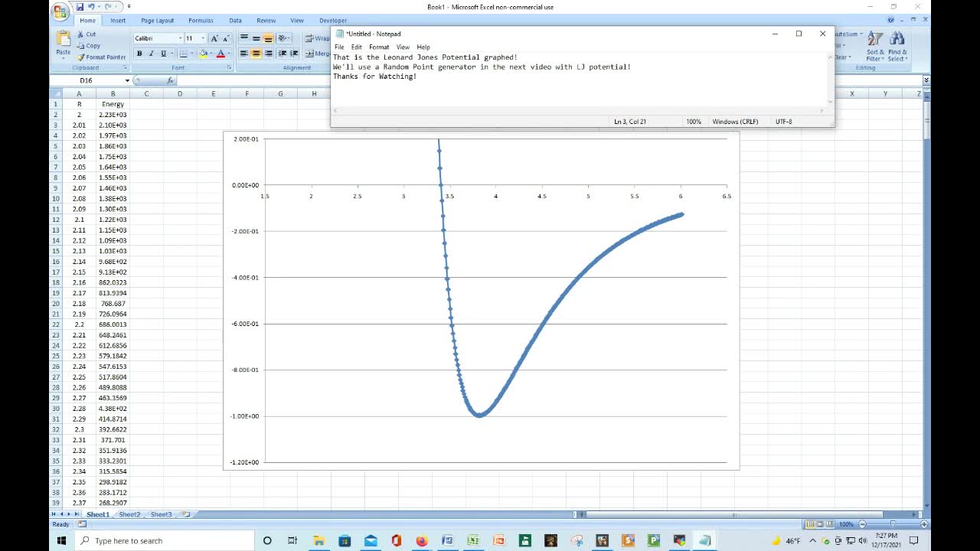Open the Fill Color dropdown arrow
980x551 pixels.
(211, 54)
